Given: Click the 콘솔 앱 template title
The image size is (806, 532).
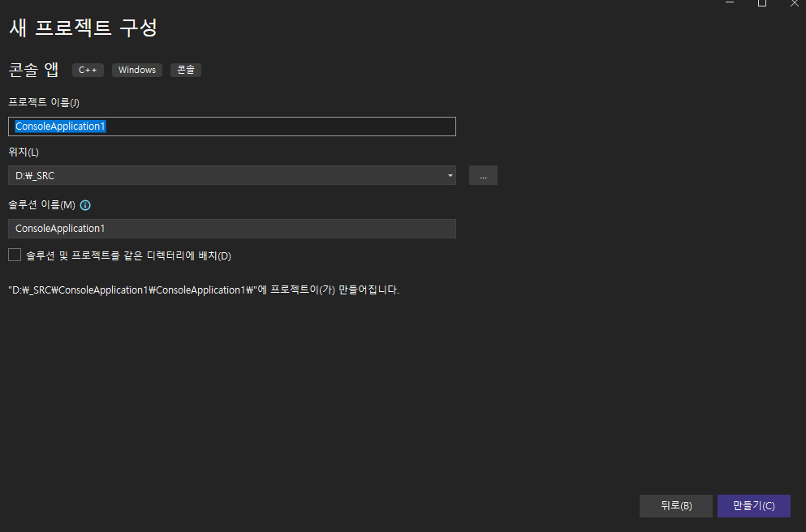Looking at the screenshot, I should click(x=34, y=70).
